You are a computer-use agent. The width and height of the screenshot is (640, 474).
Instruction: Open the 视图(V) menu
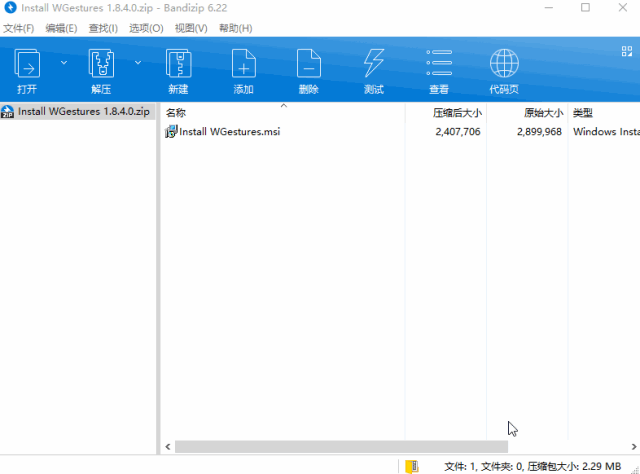(191, 28)
